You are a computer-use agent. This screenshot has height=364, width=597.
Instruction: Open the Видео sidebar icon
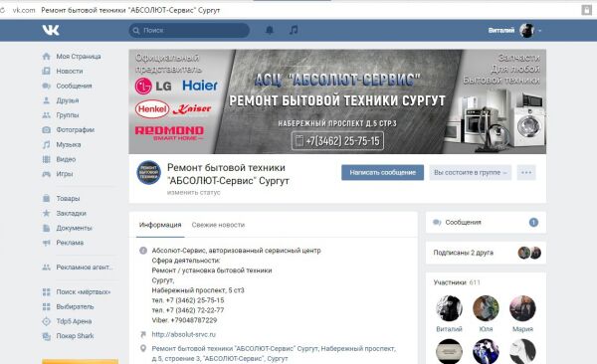coord(46,159)
